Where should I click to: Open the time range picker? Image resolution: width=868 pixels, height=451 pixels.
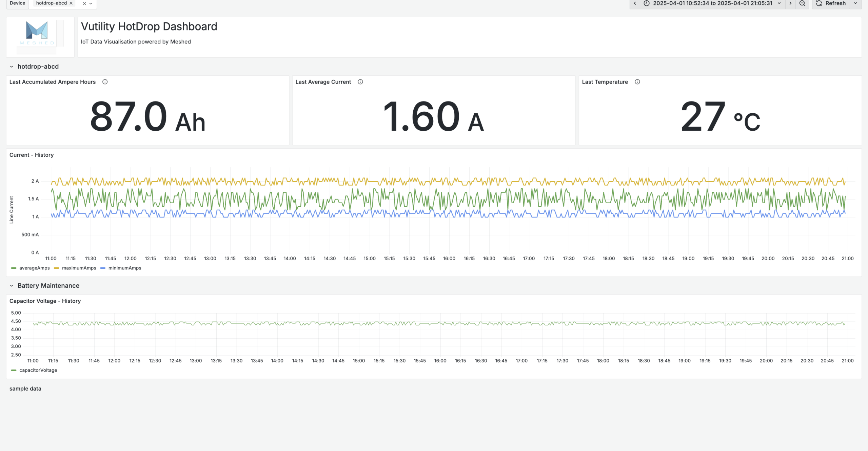point(712,3)
